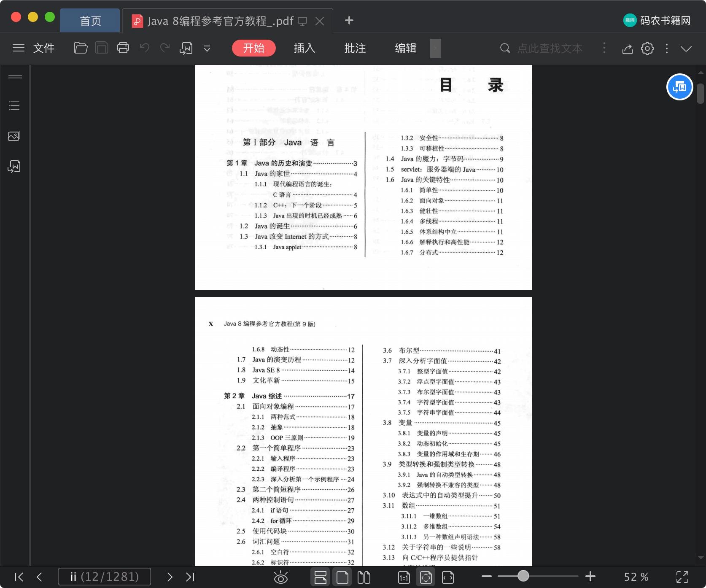Click the 3.8 变量 entry
The height and width of the screenshot is (588, 706).
coord(442,423)
